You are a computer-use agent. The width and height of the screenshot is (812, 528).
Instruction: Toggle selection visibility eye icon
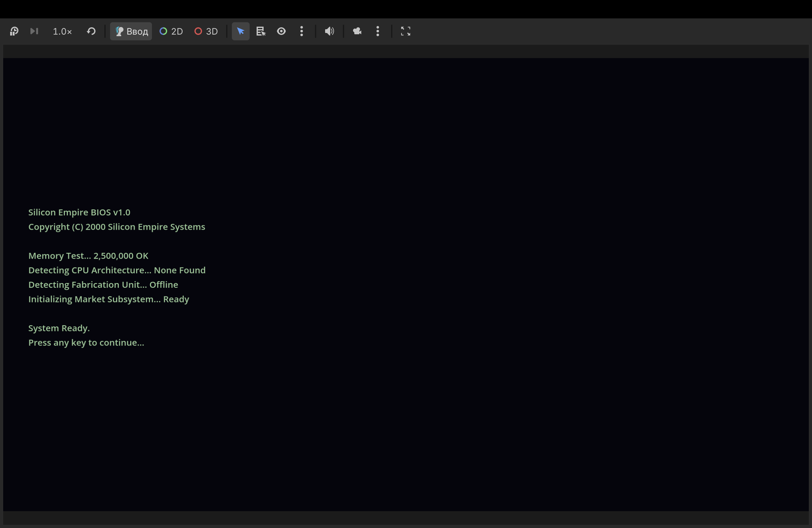click(281, 31)
